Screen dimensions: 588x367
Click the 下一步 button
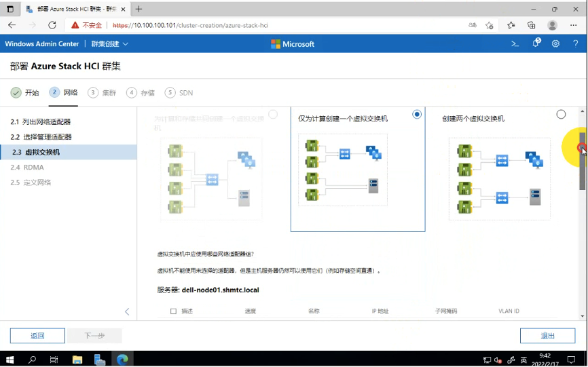coord(94,336)
